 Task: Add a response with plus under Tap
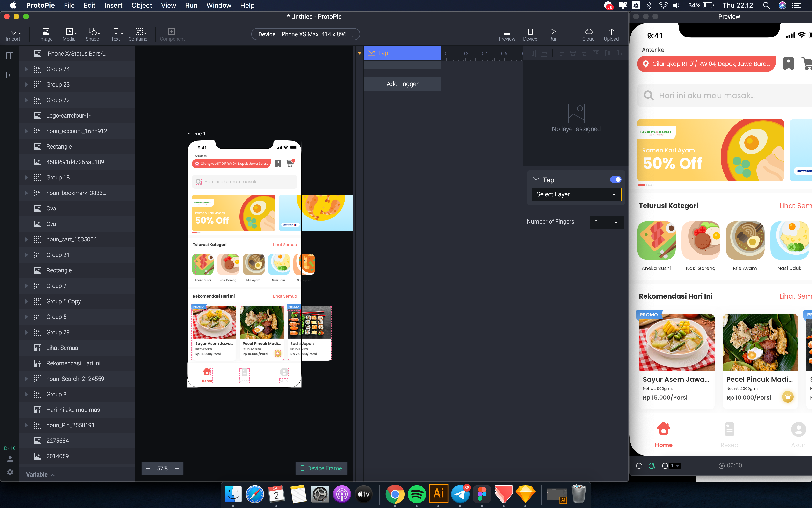pos(382,65)
